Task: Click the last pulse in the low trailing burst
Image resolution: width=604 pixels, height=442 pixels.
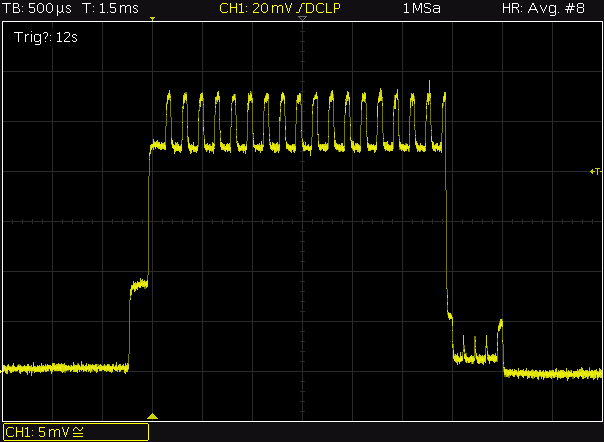Action: (500, 324)
